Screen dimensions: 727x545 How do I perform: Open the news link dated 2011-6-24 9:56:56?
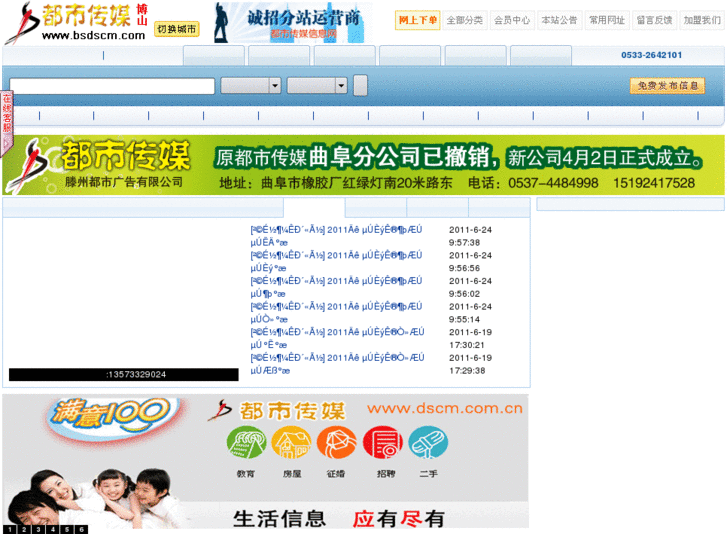point(336,262)
